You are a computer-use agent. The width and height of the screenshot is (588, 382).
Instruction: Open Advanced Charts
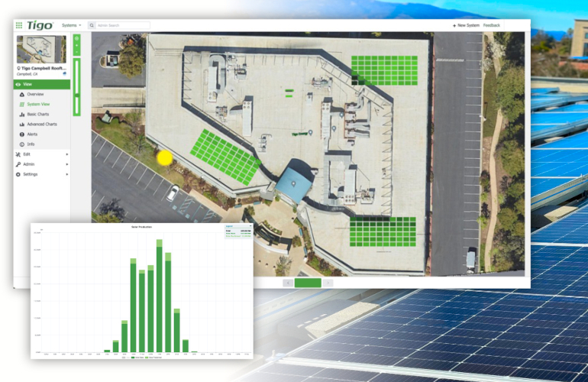click(42, 124)
